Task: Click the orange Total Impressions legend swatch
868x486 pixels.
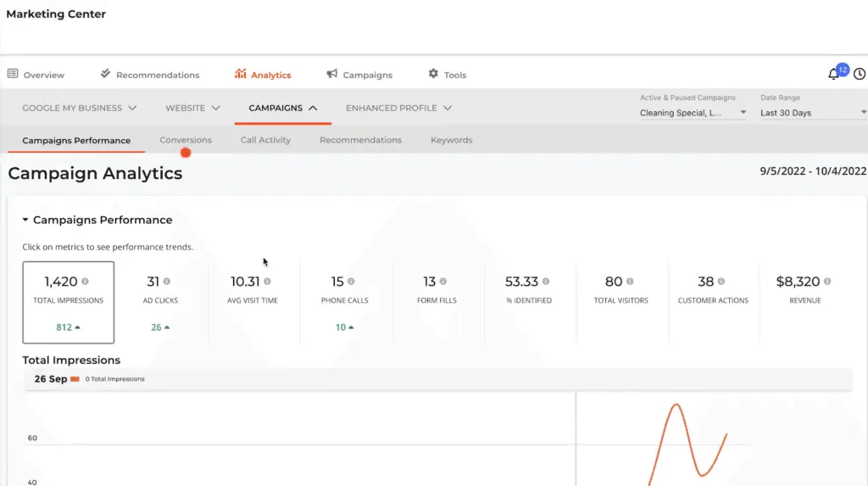Action: [x=75, y=379]
